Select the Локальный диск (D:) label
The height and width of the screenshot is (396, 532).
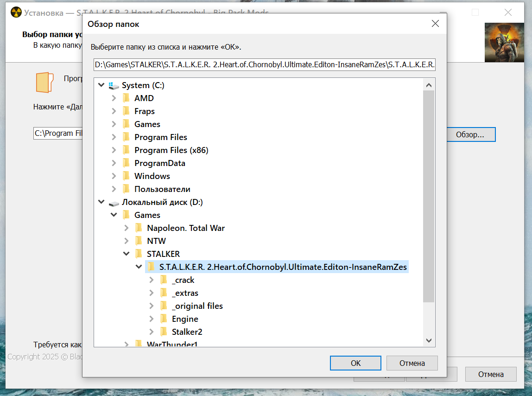162,202
